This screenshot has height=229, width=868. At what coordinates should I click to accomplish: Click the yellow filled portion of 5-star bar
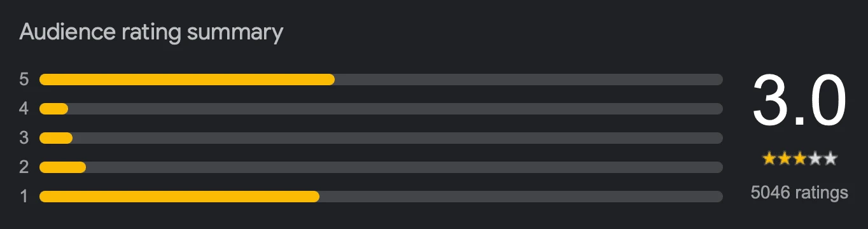coord(187,80)
